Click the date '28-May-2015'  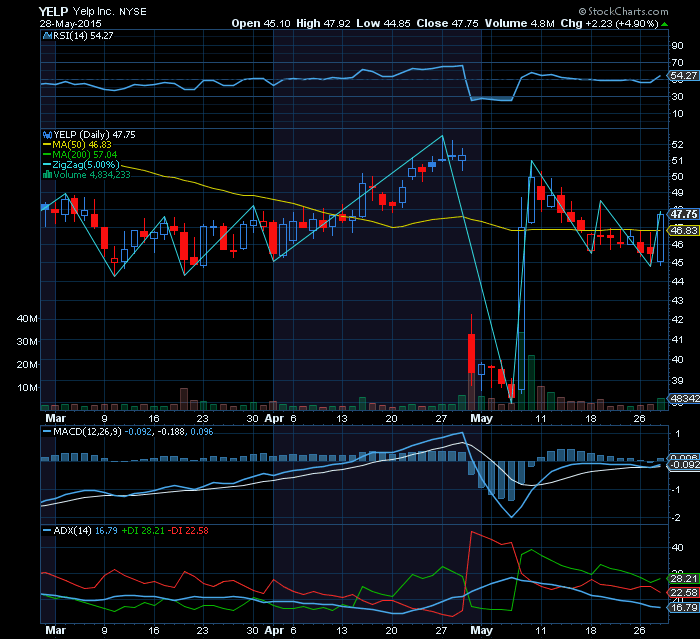click(x=70, y=24)
